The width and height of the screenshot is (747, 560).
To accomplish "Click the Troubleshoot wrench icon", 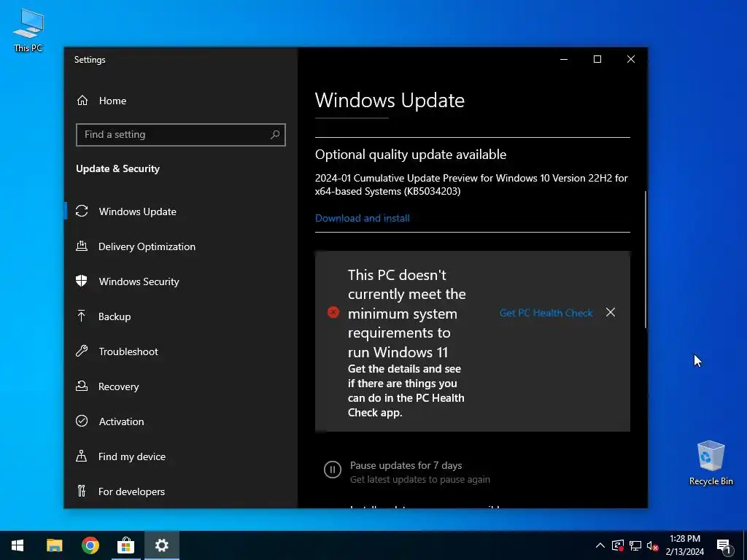I will coord(82,351).
